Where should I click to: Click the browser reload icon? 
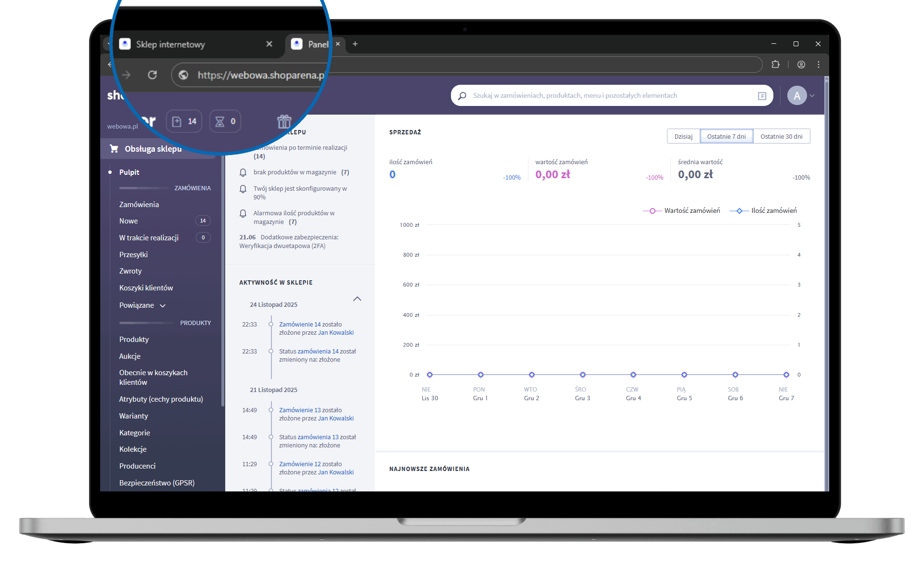152,75
